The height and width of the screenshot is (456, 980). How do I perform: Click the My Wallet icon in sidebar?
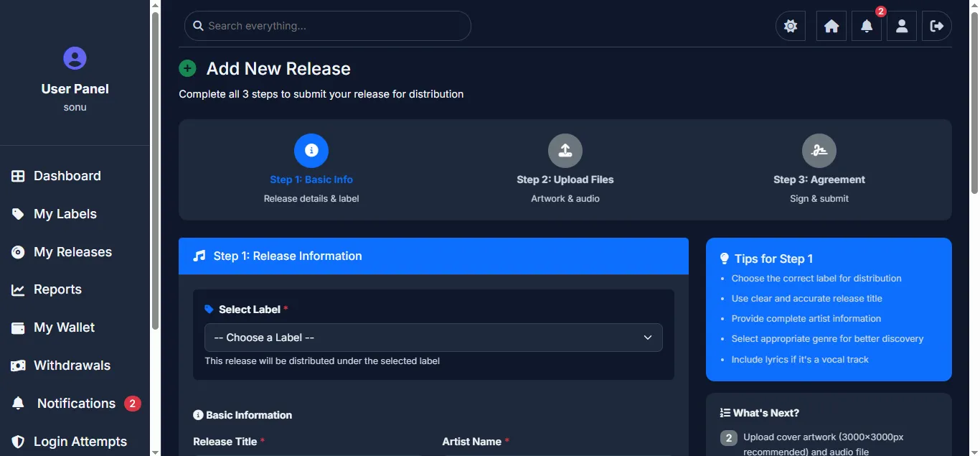(18, 327)
